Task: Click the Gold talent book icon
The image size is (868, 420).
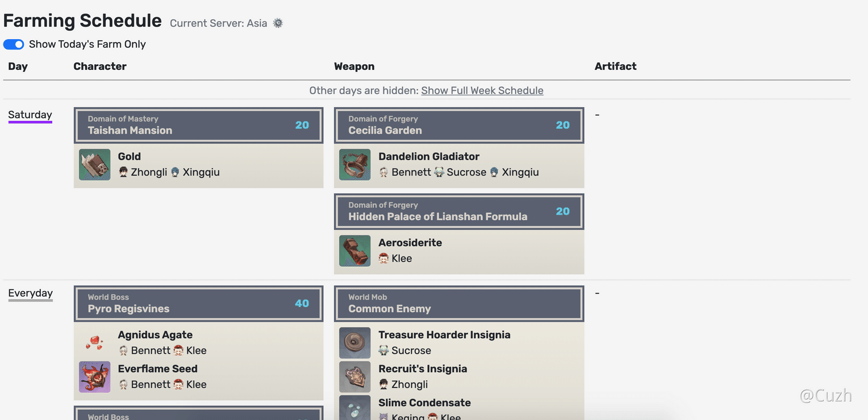Action: click(x=95, y=165)
